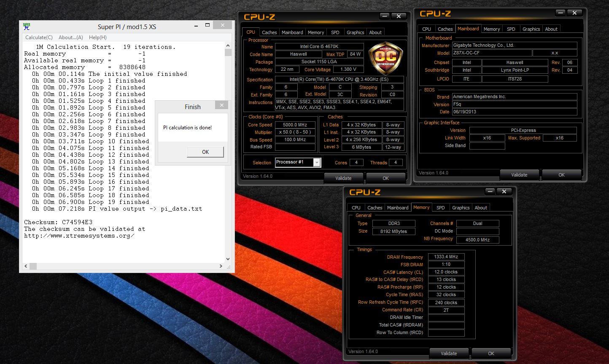Select the Caches tab in CPU window

tap(269, 32)
